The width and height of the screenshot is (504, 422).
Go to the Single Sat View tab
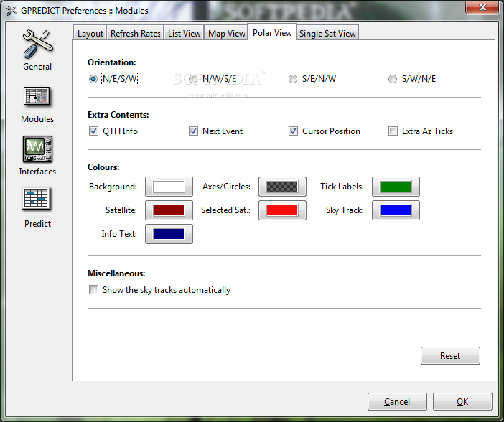click(327, 33)
